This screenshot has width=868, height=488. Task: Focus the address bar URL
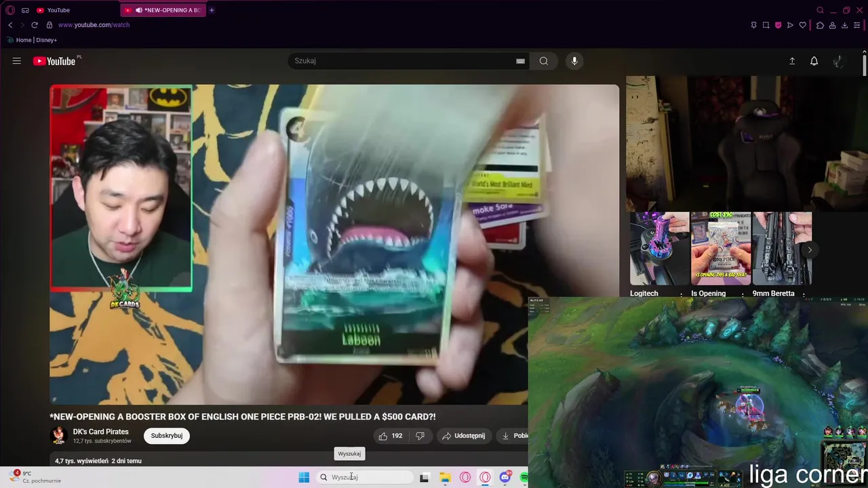pos(94,25)
